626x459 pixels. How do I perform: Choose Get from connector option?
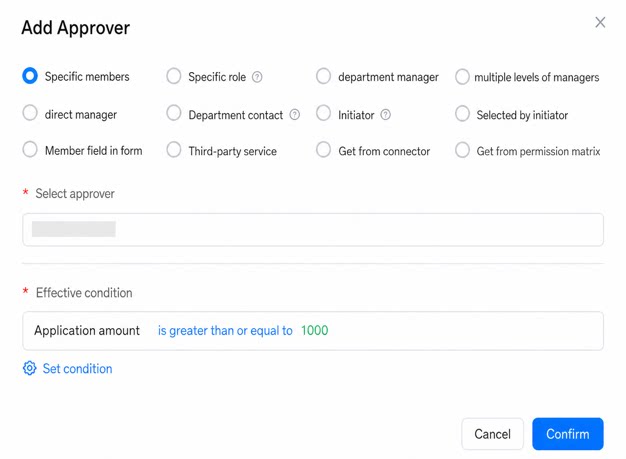coord(323,150)
